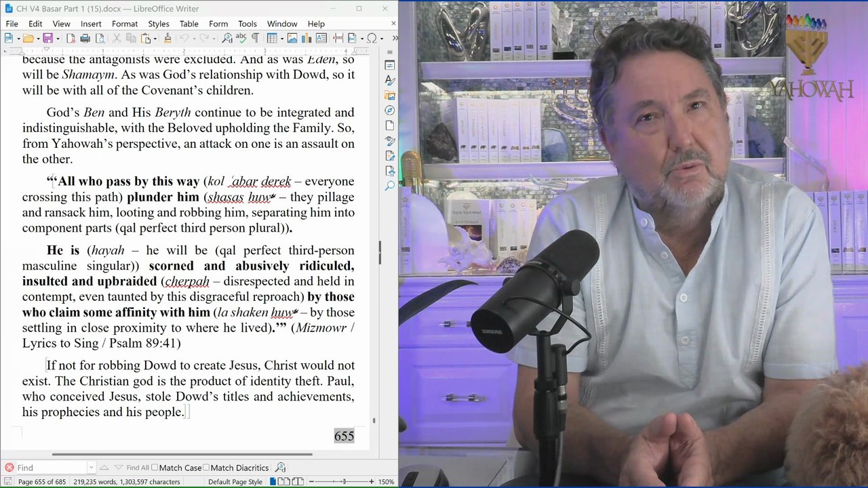
Task: Open the sidebar Page deck
Action: tap(390, 125)
